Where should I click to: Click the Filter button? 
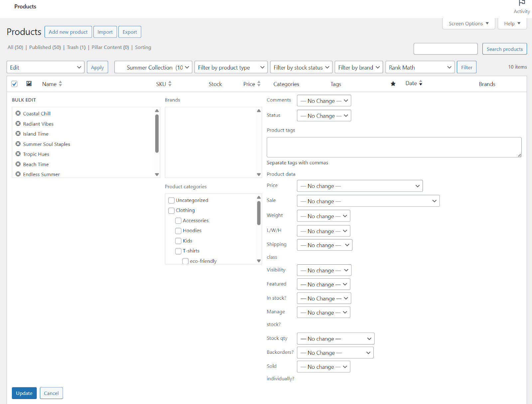[x=466, y=67]
